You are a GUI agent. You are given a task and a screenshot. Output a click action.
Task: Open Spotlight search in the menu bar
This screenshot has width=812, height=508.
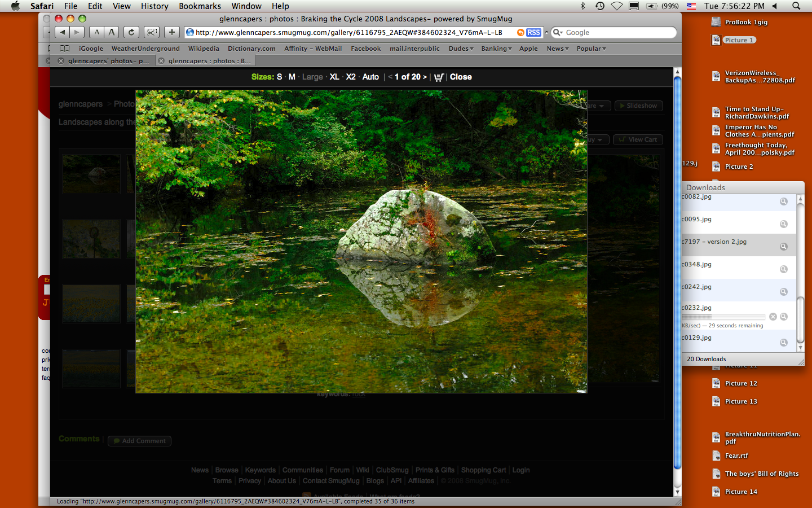point(796,6)
